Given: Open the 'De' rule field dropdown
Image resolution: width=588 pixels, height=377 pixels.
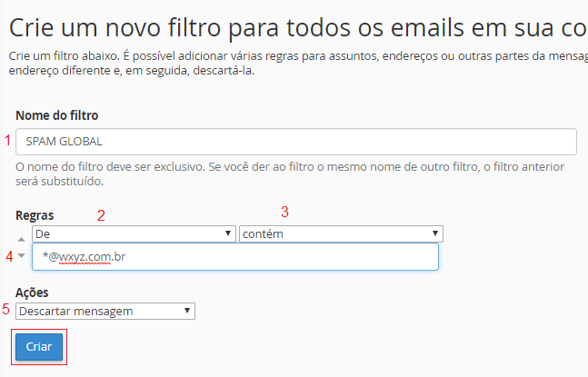Looking at the screenshot, I should pos(134,233).
